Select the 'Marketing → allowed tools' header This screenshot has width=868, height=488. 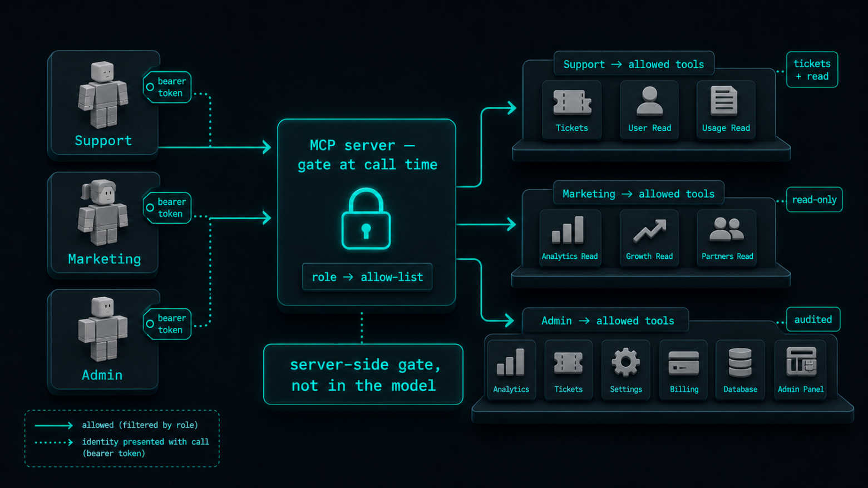tap(639, 194)
